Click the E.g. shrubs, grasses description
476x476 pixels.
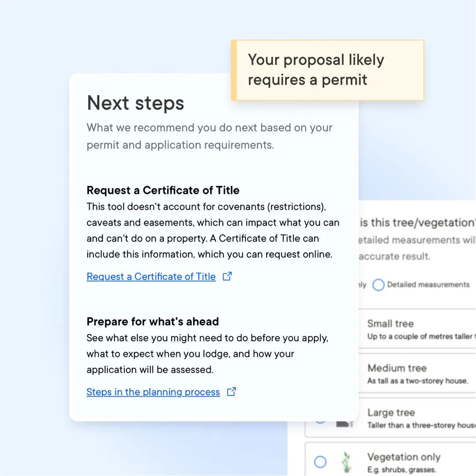point(402,469)
